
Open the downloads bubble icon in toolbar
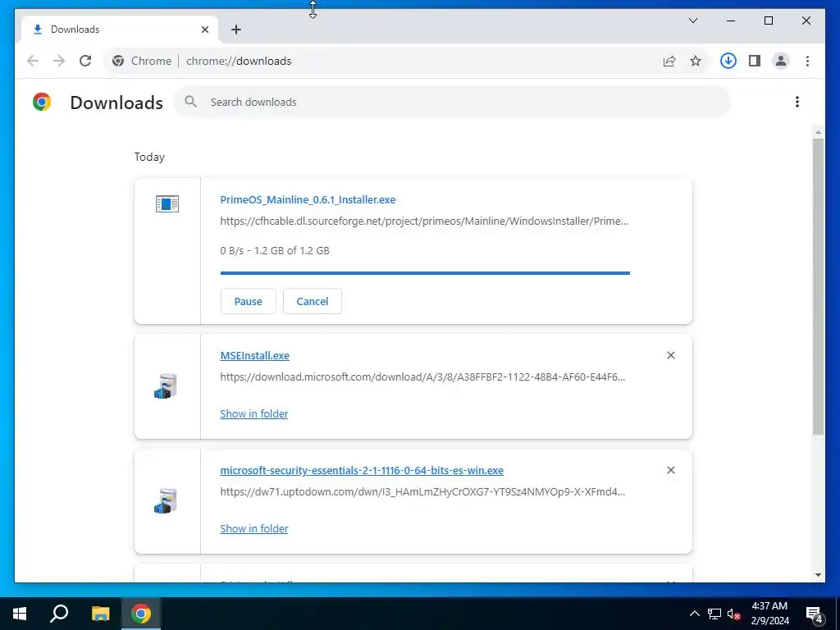click(728, 61)
